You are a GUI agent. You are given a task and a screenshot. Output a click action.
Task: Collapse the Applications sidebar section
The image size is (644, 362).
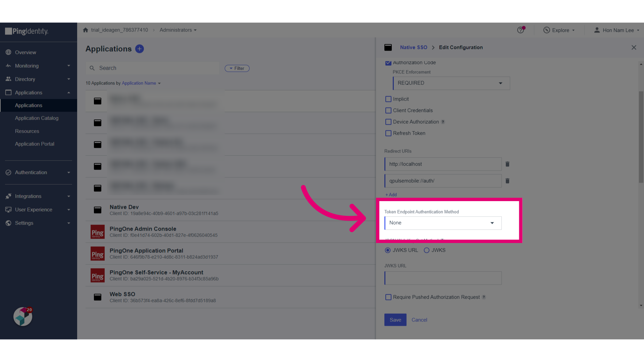[69, 93]
